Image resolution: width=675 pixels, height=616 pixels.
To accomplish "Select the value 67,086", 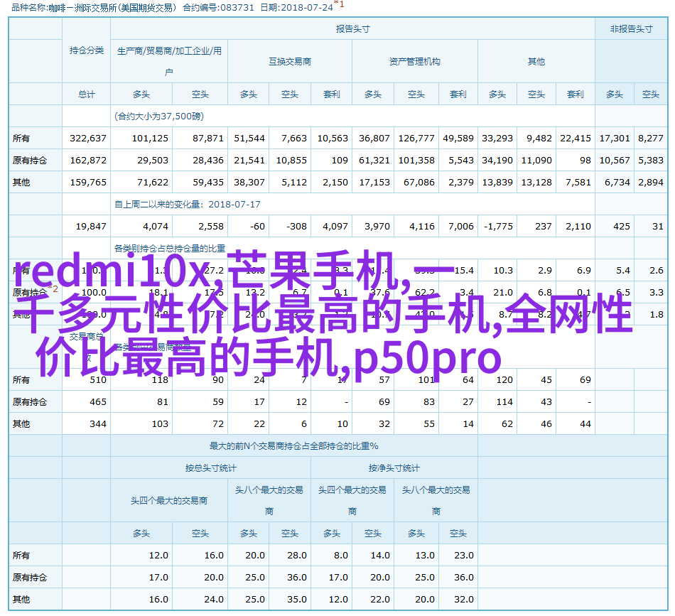I will [x=419, y=182].
